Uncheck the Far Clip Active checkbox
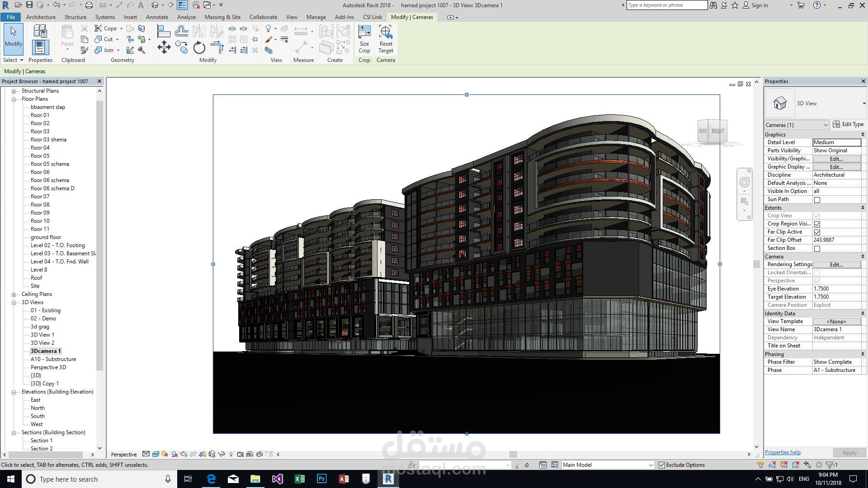The height and width of the screenshot is (488, 868). (x=817, y=232)
